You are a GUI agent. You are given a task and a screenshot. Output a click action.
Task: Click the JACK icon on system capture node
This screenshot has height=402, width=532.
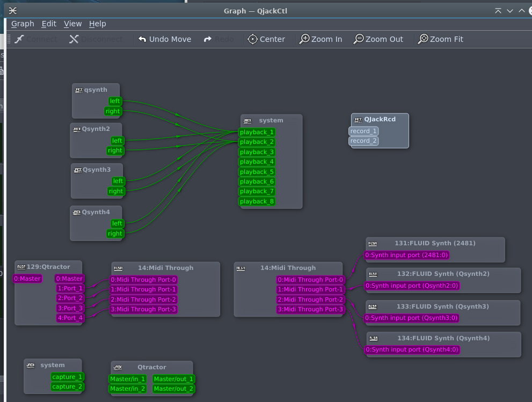[31, 366]
